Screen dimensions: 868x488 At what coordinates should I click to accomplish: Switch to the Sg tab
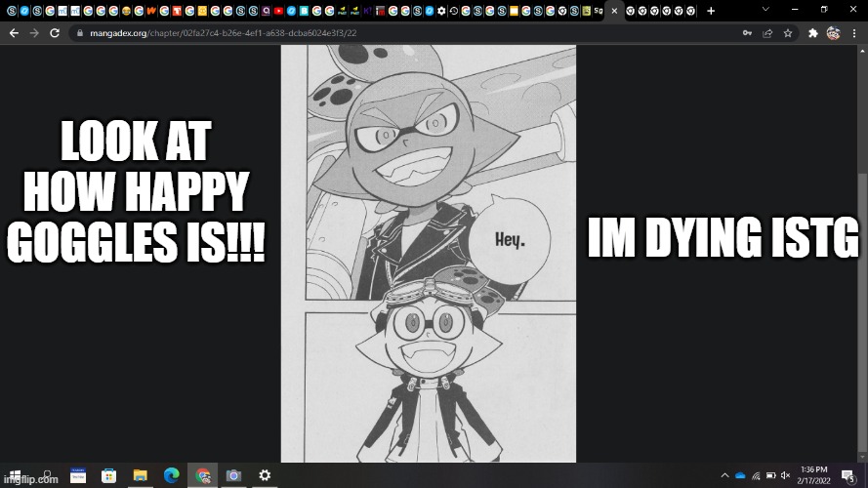coord(599,11)
